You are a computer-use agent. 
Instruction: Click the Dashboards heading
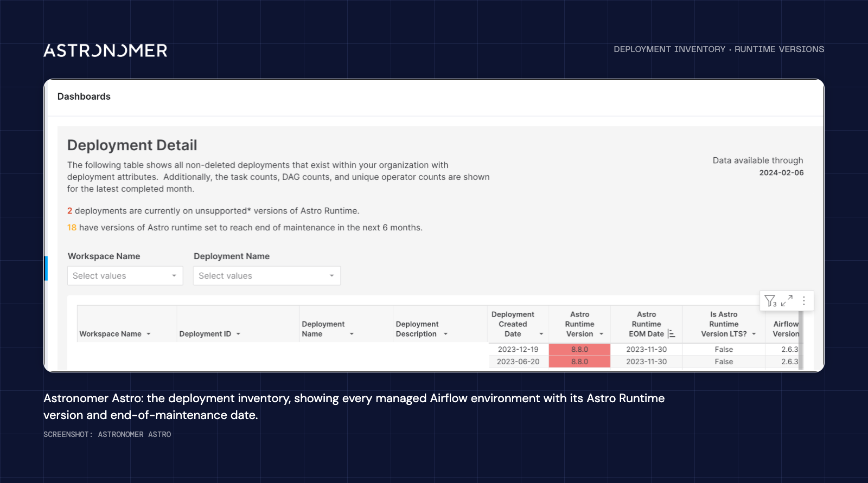(84, 96)
